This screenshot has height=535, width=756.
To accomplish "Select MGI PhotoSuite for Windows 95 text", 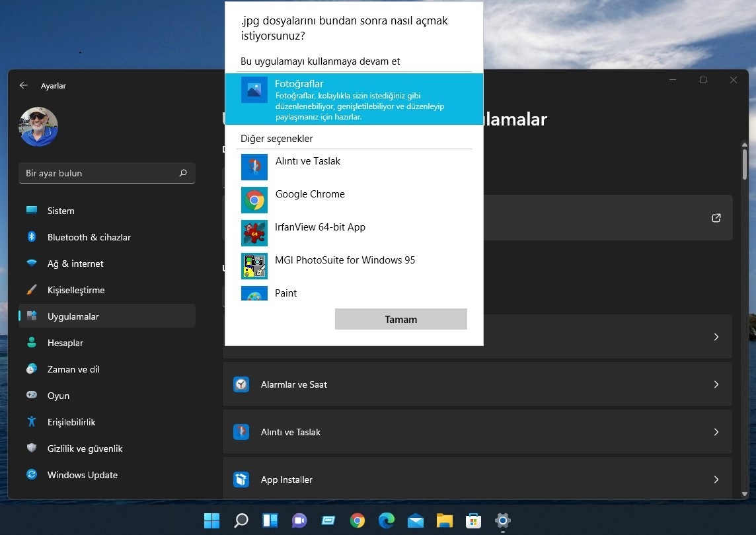I will click(x=345, y=260).
